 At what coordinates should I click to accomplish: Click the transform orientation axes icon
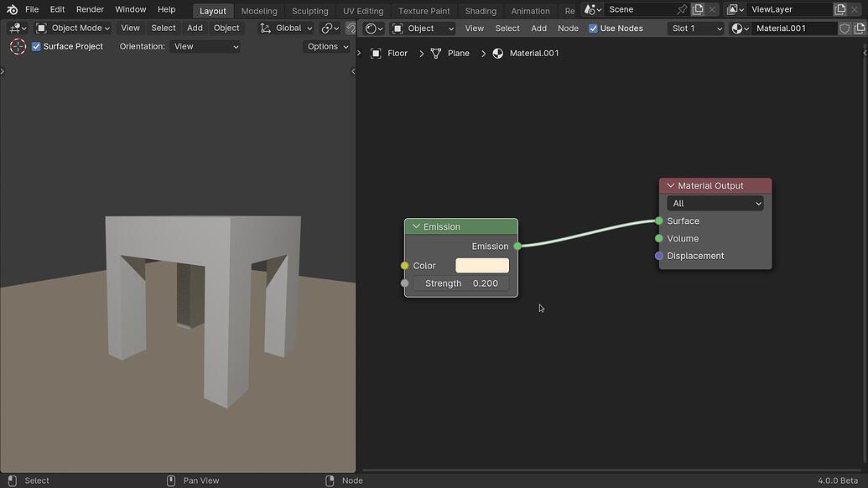tap(265, 28)
